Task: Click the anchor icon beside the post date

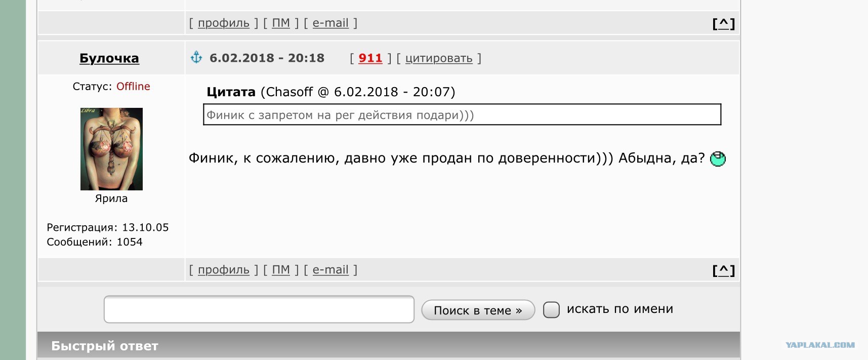Action: tap(196, 57)
